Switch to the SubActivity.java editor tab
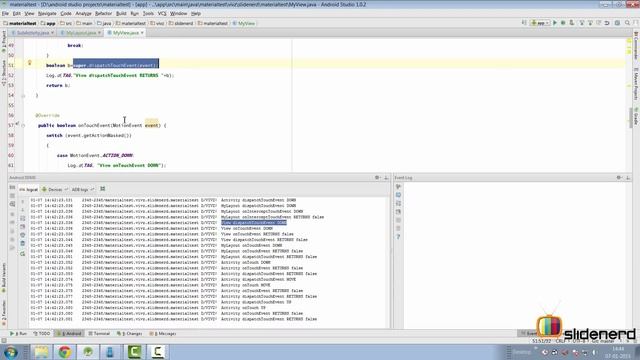The image size is (640, 360). pos(33,33)
